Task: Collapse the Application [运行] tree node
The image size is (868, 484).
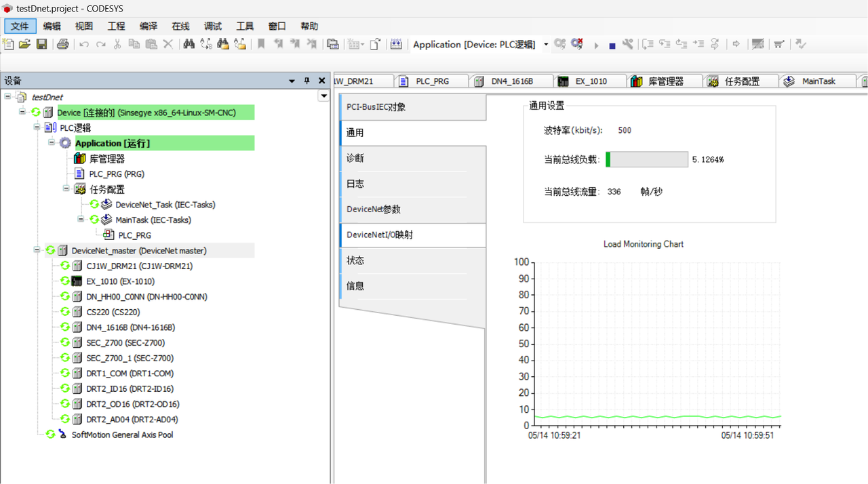Action: [52, 143]
